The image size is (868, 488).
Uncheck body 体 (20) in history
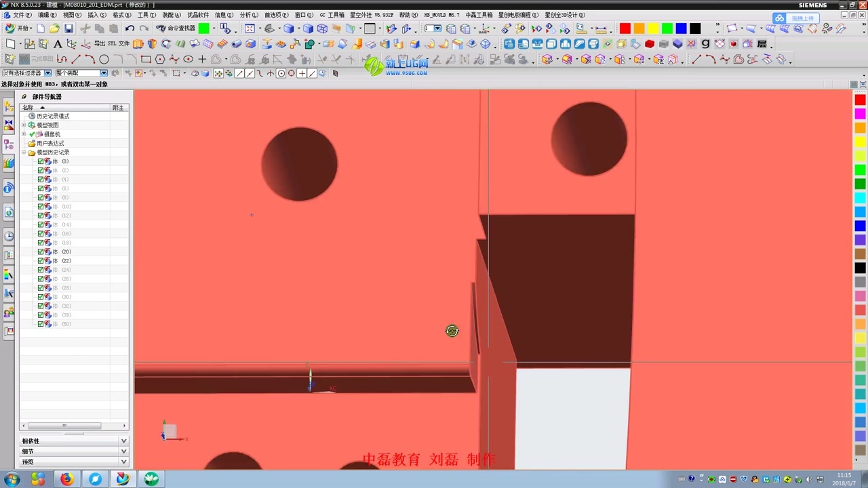click(41, 251)
